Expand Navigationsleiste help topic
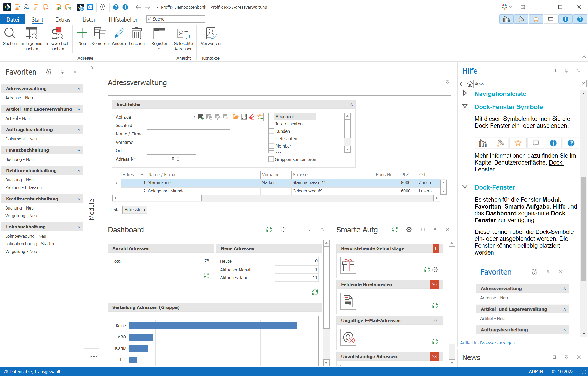The height and width of the screenshot is (376, 588). [465, 93]
